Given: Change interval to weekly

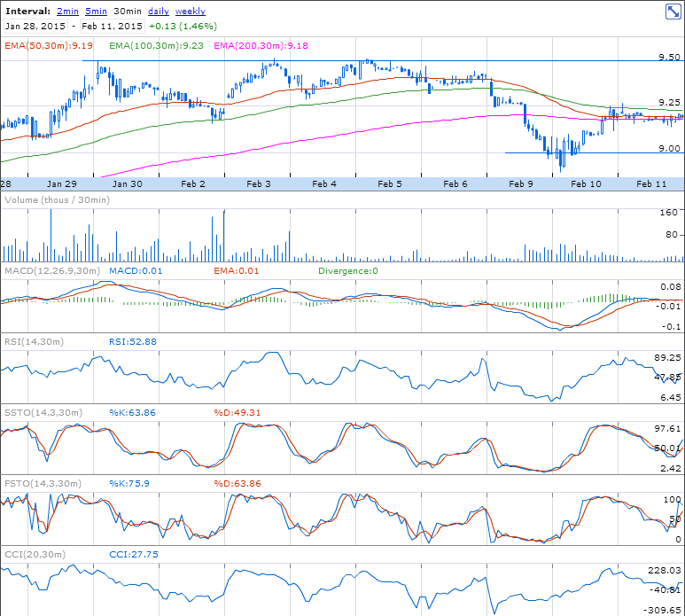Looking at the screenshot, I should coord(191,12).
